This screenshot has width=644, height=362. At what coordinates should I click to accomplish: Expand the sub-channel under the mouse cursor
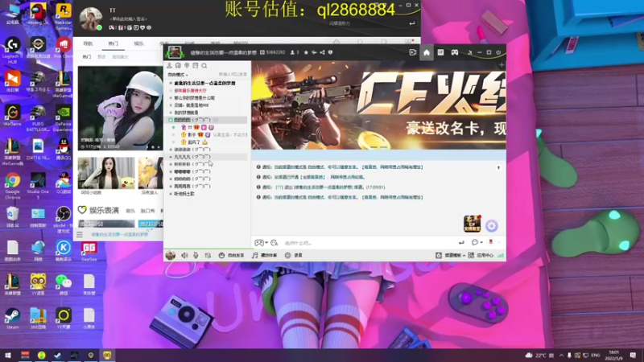(x=171, y=157)
